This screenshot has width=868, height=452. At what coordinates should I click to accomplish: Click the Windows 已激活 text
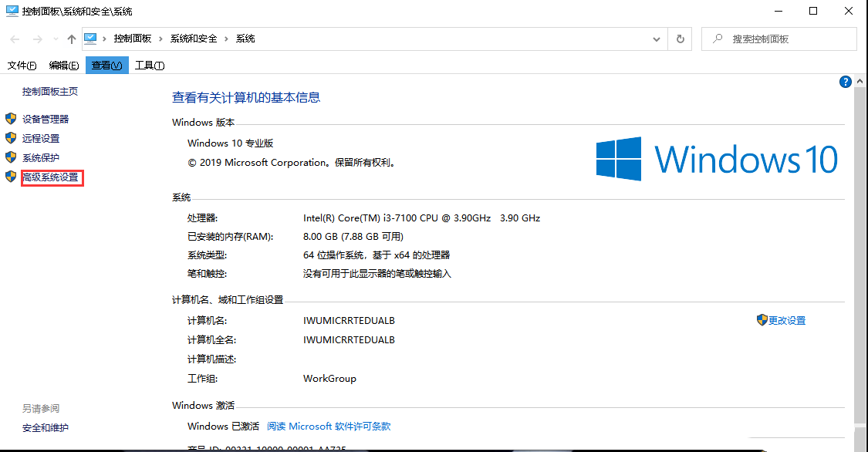(x=224, y=427)
